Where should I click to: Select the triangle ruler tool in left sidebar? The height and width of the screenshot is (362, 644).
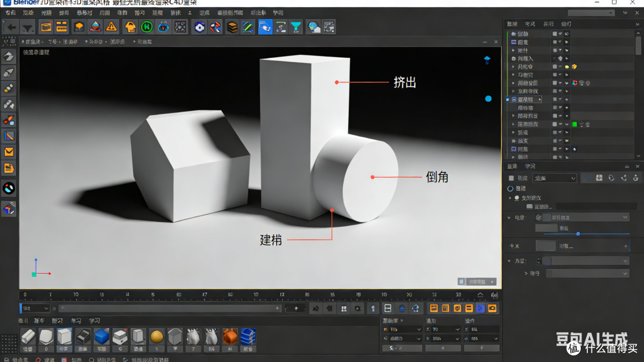(x=8, y=136)
